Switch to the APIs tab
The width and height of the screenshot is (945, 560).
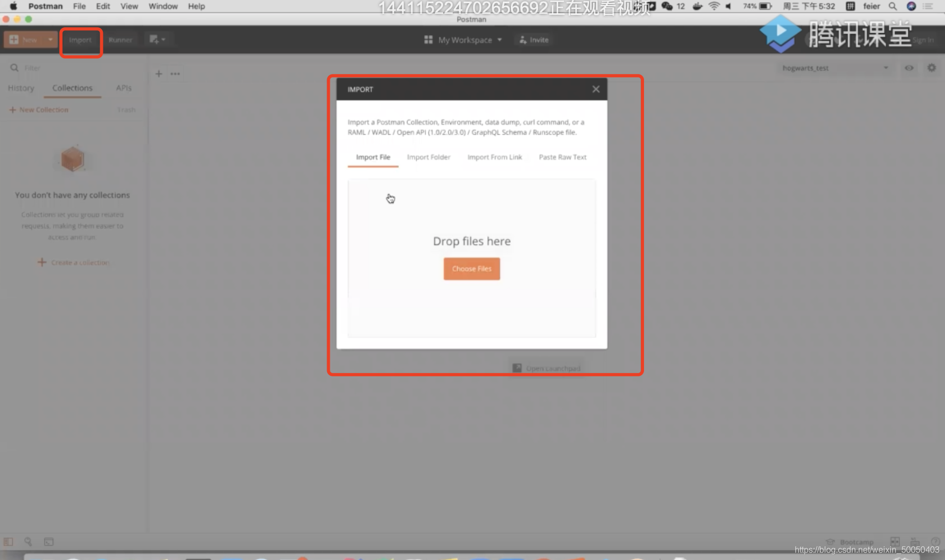point(124,88)
